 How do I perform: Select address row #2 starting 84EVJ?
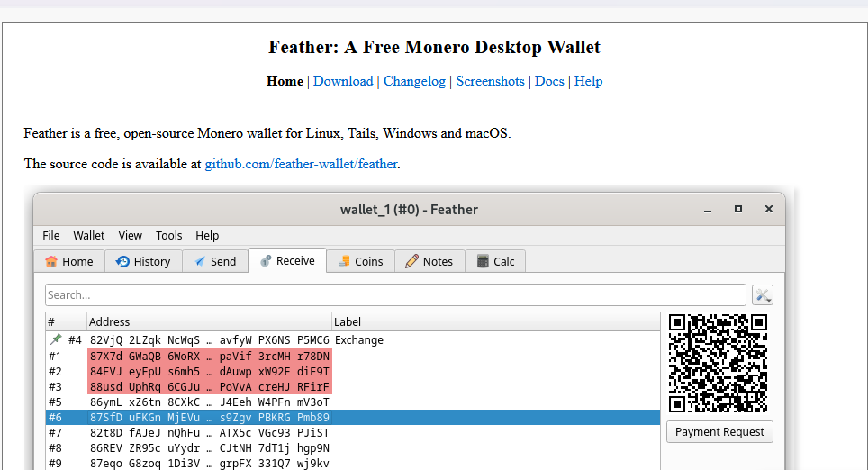point(353,372)
